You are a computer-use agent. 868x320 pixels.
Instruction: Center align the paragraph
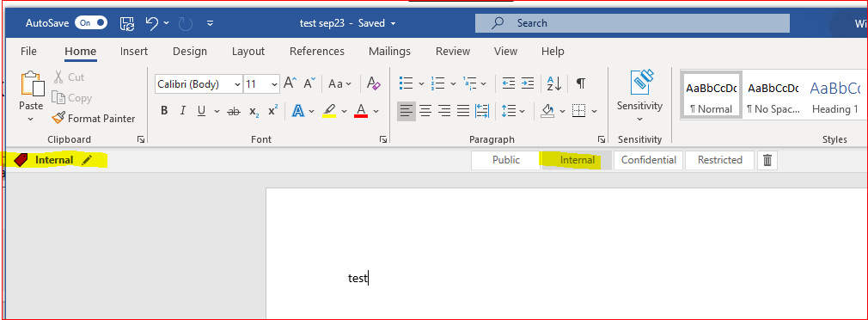[x=425, y=111]
